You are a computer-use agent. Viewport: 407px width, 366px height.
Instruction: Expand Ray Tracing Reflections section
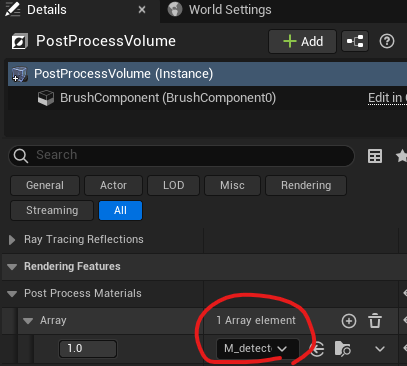12,240
